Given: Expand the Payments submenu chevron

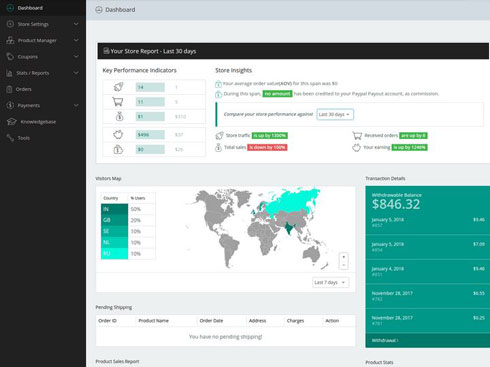Looking at the screenshot, I should pyautogui.click(x=76, y=105).
